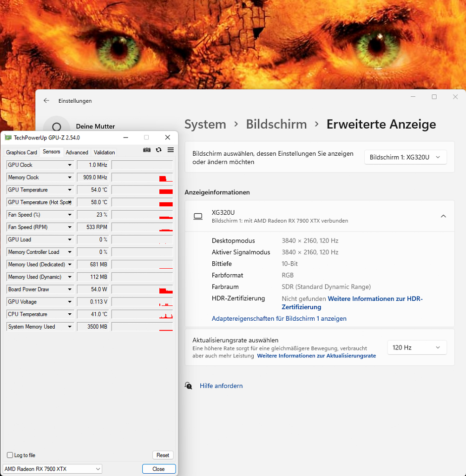Open the GPU Voltage dropdown
This screenshot has width=466, height=476.
point(70,302)
